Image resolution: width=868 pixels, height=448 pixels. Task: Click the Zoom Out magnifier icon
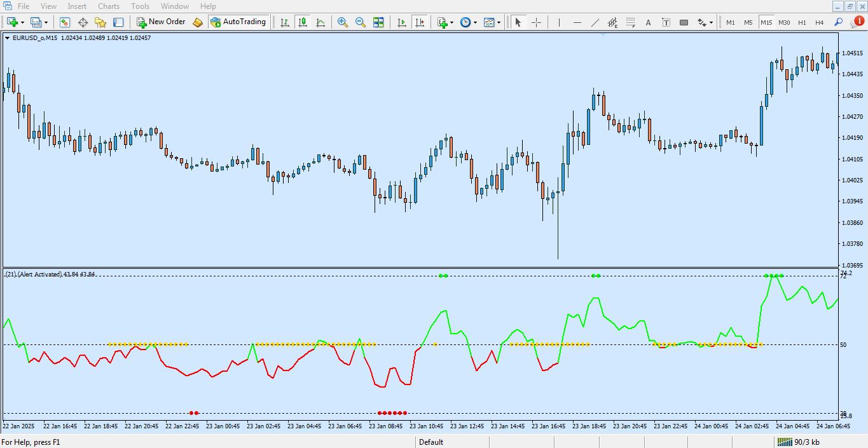click(361, 22)
